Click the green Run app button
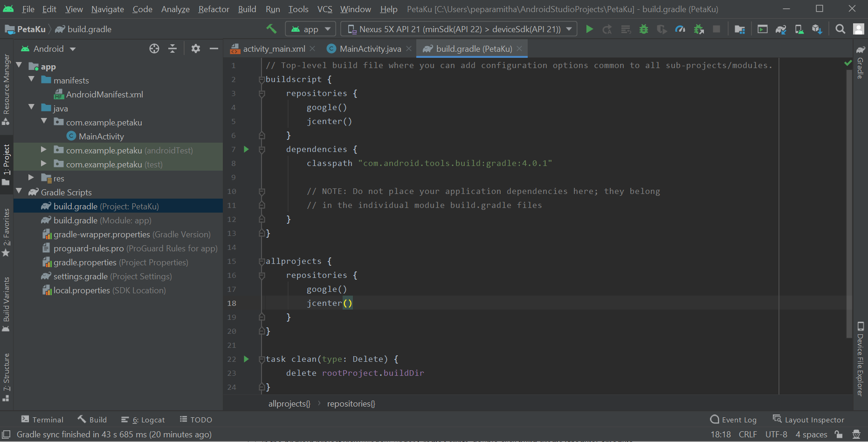 click(x=589, y=29)
